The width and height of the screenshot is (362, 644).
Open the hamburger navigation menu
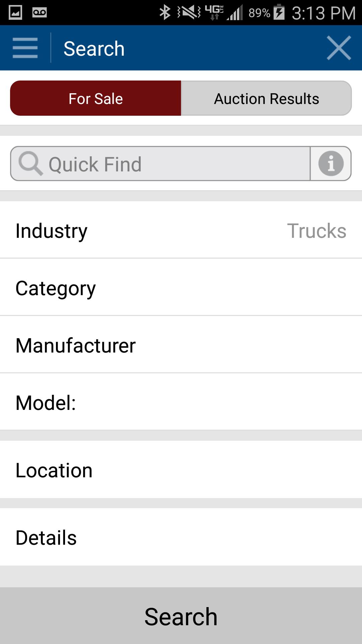[x=25, y=48]
